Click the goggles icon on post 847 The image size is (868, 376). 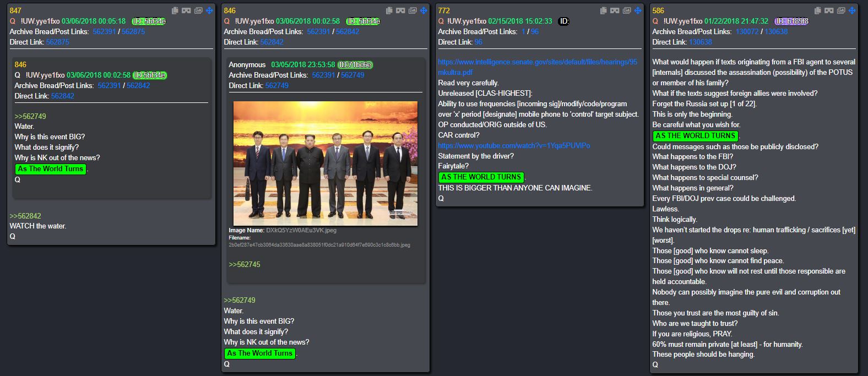(x=186, y=10)
